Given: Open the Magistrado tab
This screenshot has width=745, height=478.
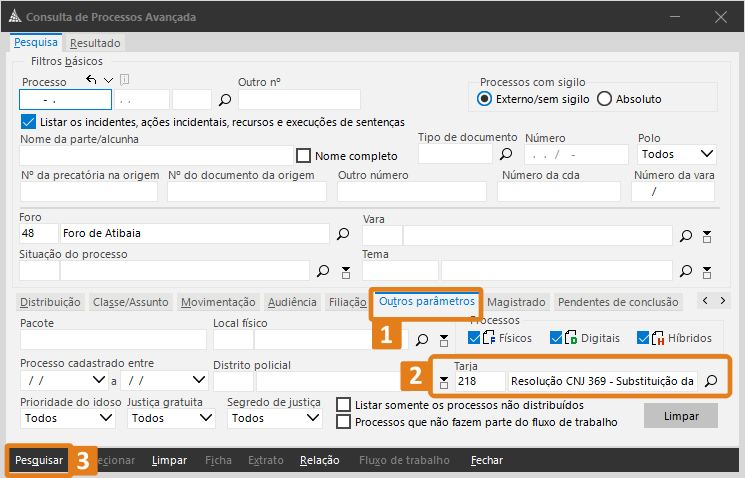Looking at the screenshot, I should pyautogui.click(x=516, y=302).
